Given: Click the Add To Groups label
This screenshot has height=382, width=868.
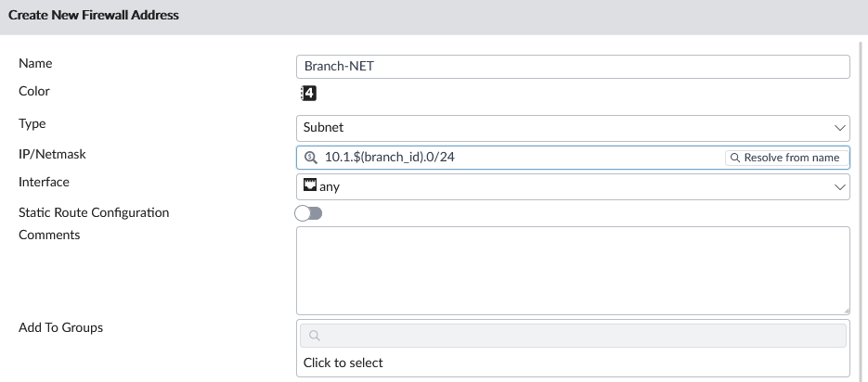Looking at the screenshot, I should [60, 327].
